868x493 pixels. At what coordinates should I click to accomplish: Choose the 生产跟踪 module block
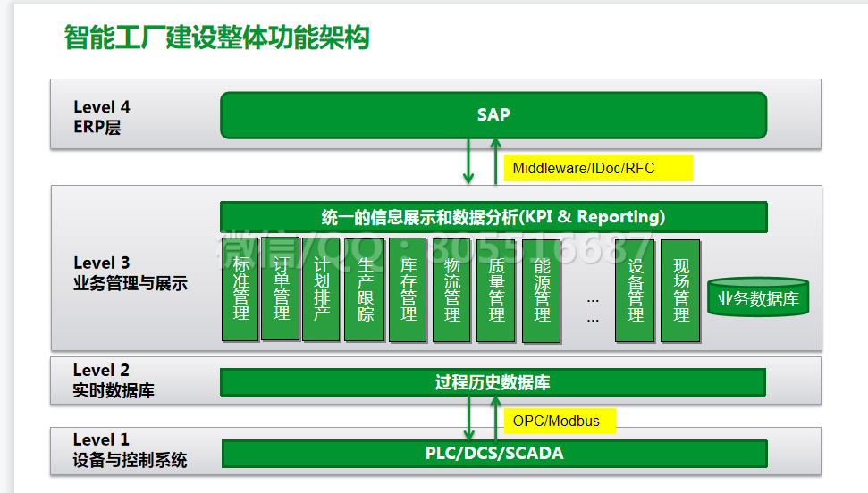[364, 289]
